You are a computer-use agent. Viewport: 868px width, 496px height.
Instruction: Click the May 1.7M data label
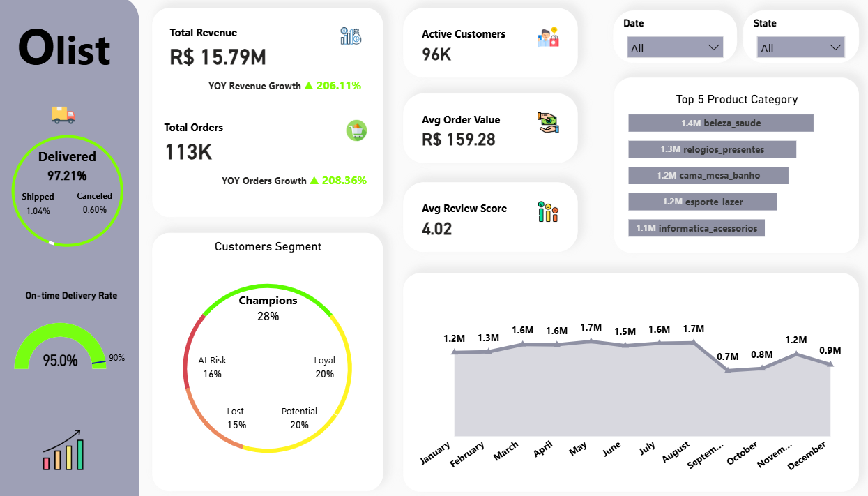pos(591,327)
